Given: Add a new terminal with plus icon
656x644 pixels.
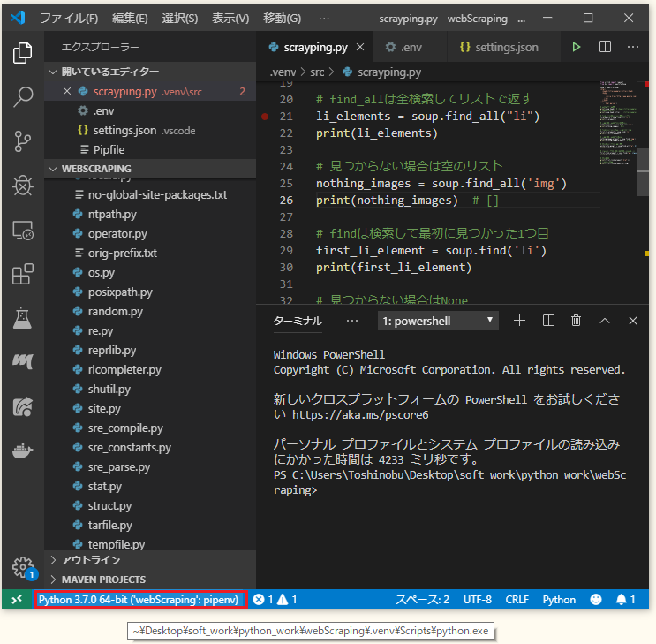Looking at the screenshot, I should pos(519,321).
